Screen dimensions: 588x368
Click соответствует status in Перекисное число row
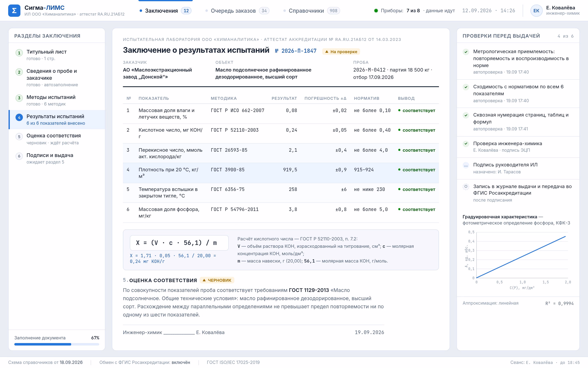417,150
